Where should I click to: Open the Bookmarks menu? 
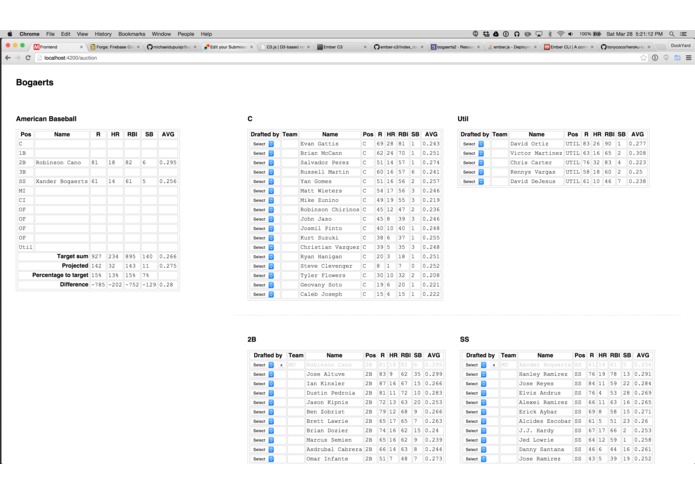[132, 34]
